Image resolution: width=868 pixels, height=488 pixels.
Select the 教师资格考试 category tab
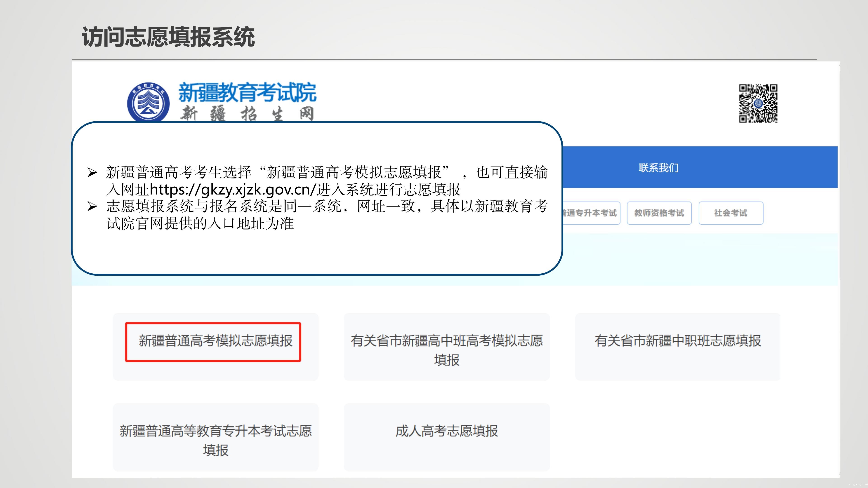point(659,213)
